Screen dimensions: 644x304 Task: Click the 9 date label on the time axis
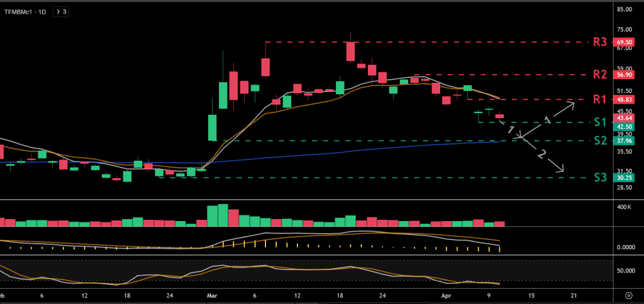tap(489, 295)
